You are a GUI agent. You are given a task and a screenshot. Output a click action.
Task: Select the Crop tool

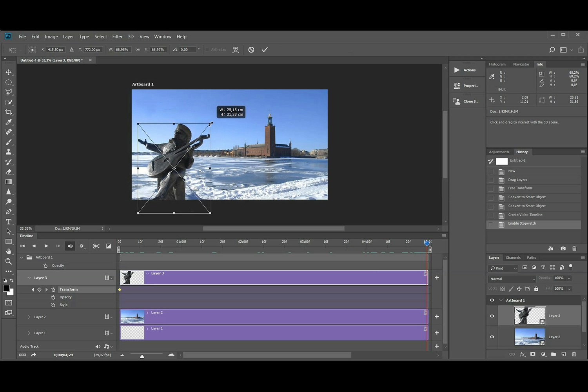pos(9,112)
